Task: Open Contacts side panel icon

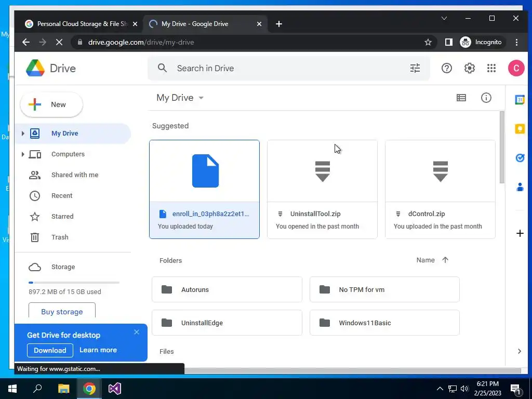Action: [x=520, y=187]
